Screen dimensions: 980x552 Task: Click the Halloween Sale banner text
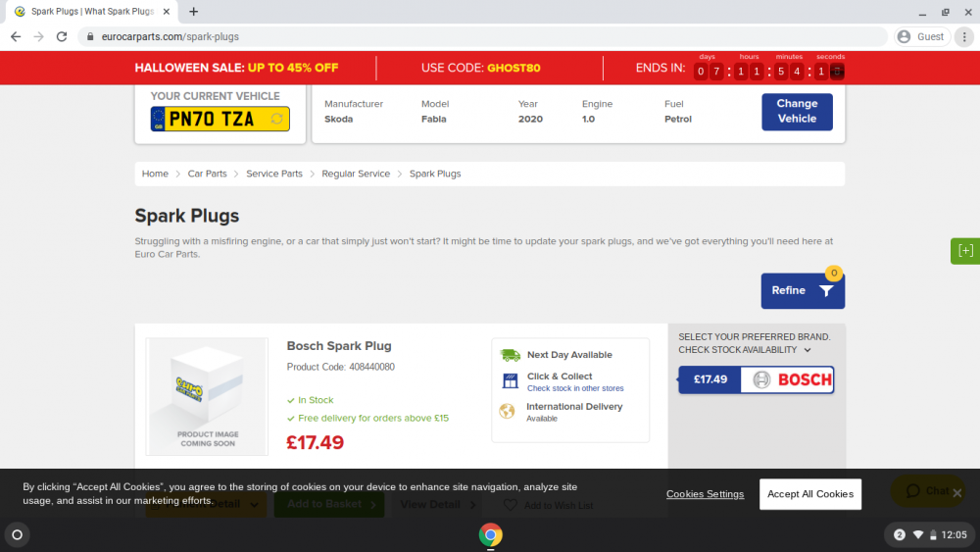click(236, 68)
